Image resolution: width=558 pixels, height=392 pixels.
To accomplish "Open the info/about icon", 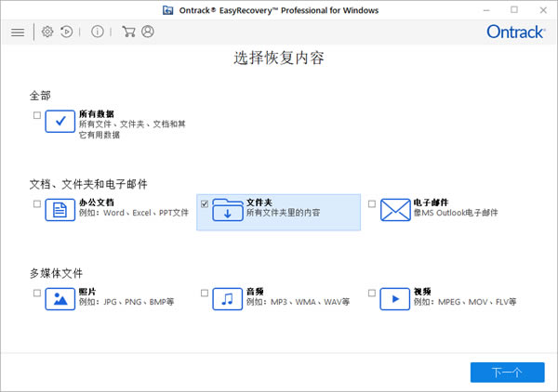I will pyautogui.click(x=98, y=32).
